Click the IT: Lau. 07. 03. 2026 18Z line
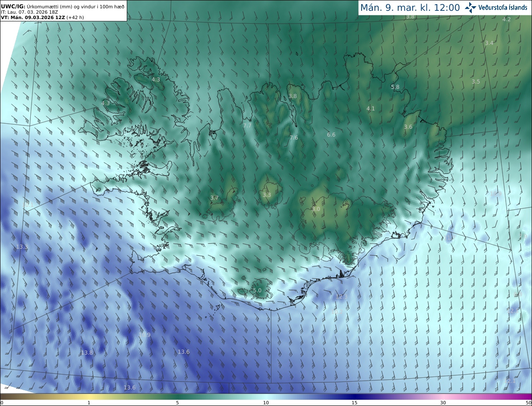 click(x=29, y=12)
